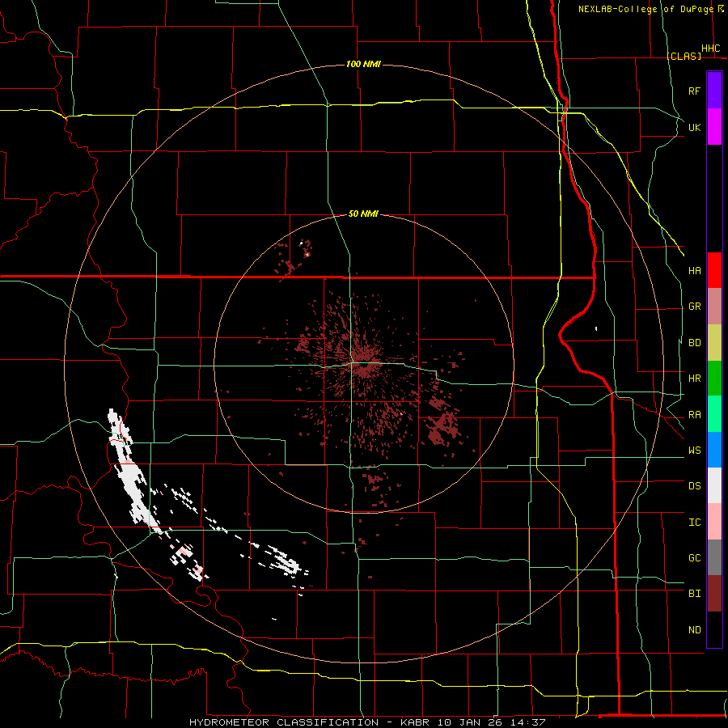
Task: Click the dark green HR legend swatch
Action: pyautogui.click(x=714, y=379)
